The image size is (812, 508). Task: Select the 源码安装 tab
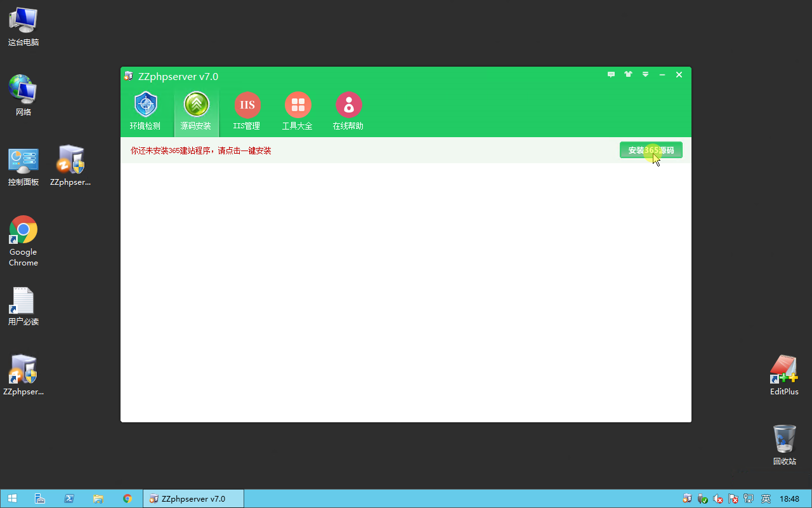(x=196, y=111)
